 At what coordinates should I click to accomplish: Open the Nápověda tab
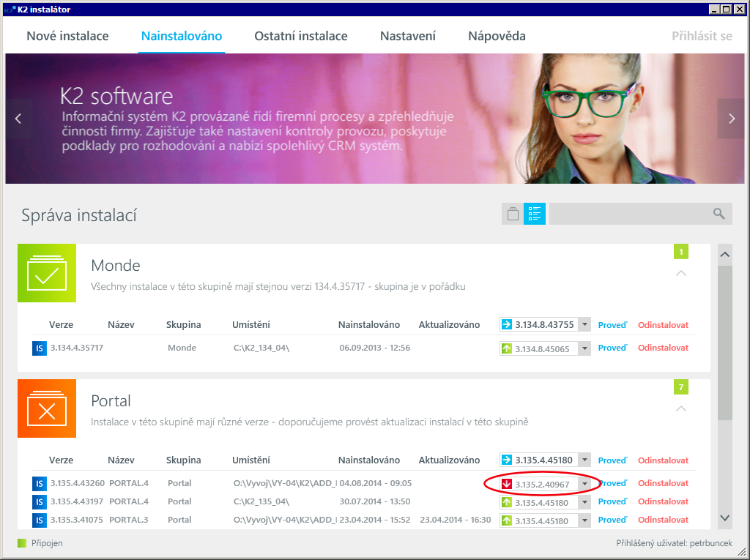point(497,36)
